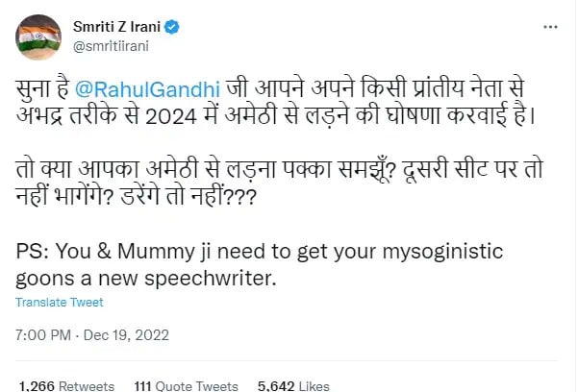Click the word "goons" in the tweet

click(x=40, y=279)
